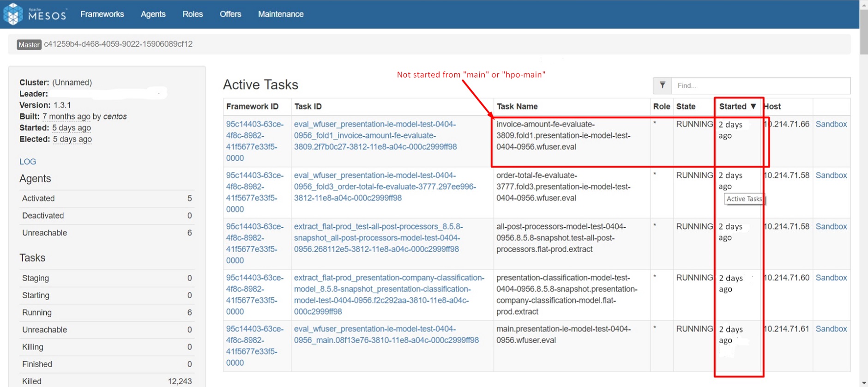Click host address 10.214.71.60

click(x=786, y=278)
